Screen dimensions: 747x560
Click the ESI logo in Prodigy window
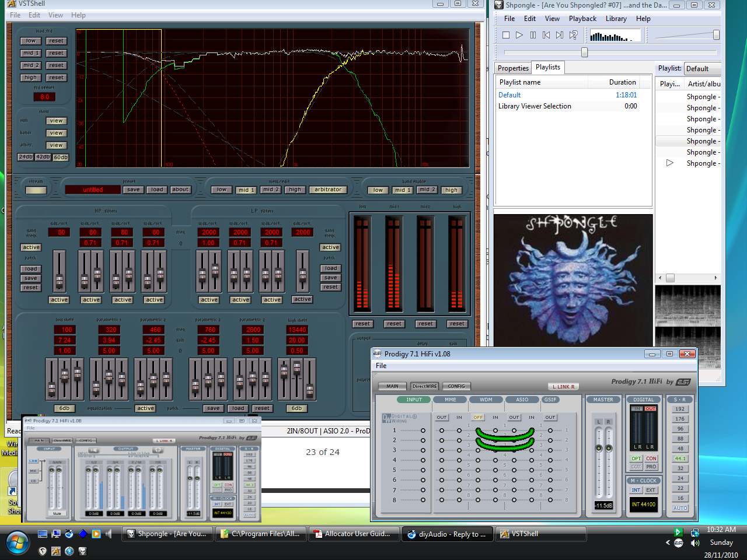tap(683, 381)
